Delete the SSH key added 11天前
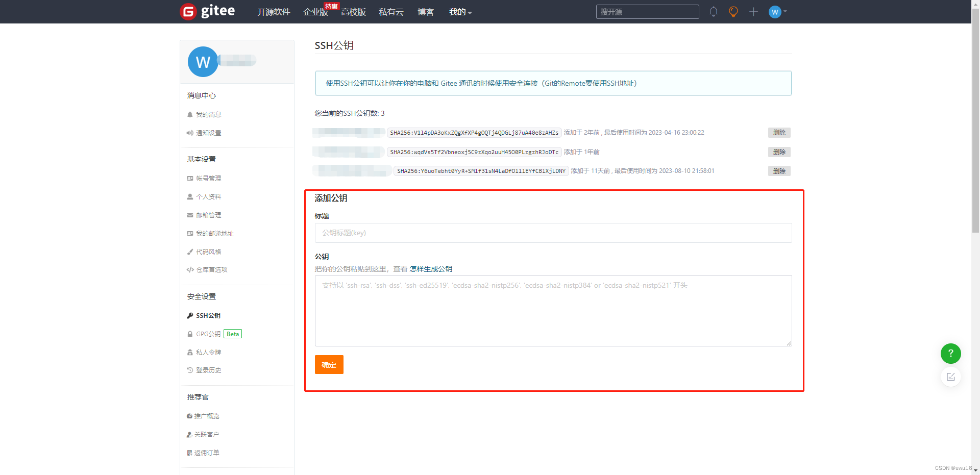 point(779,171)
